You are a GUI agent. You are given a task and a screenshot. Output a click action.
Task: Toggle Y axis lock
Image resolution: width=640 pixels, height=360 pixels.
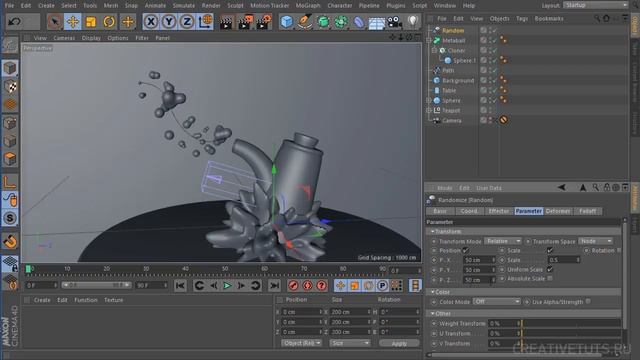(169, 21)
